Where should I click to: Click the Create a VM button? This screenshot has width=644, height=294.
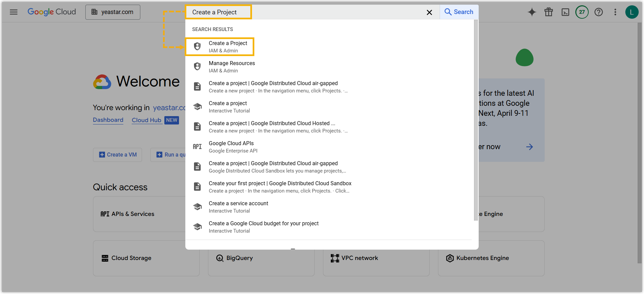pos(118,155)
